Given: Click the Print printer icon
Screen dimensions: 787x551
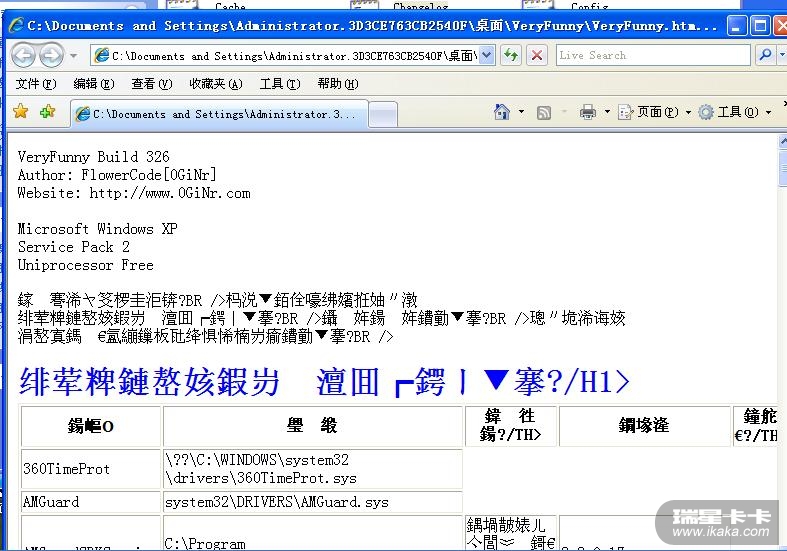Looking at the screenshot, I should [588, 112].
